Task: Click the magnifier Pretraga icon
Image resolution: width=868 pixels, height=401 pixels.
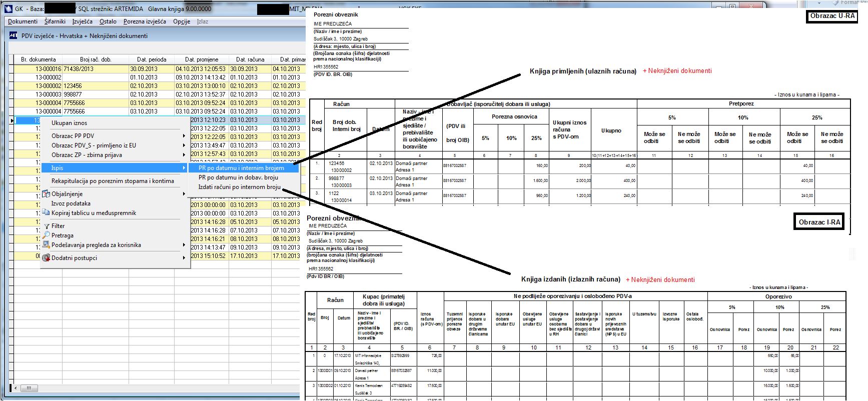Action: (46, 235)
